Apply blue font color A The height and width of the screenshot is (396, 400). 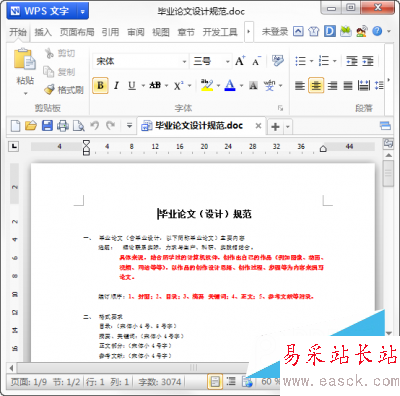tap(230, 86)
